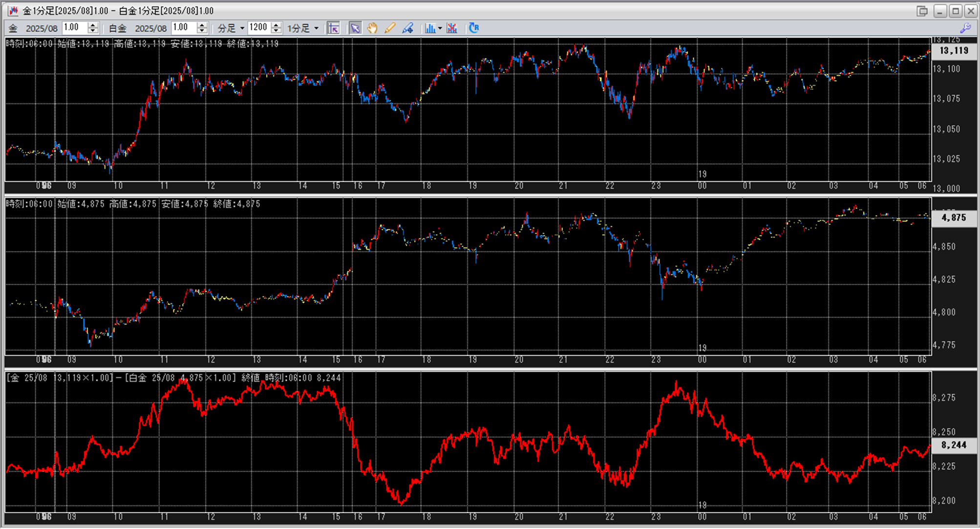The width and height of the screenshot is (980, 529).
Task: Select the arrow pointer cursor tool
Action: coord(355,28)
